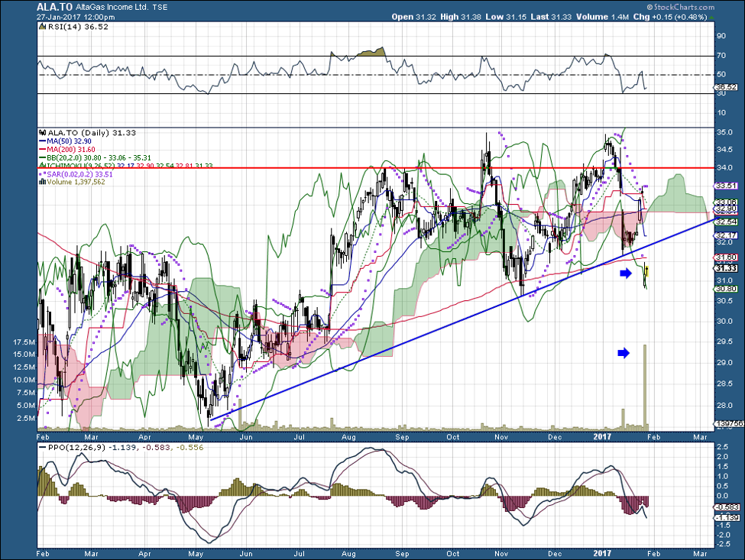Viewport: 745px width, 560px height.
Task: Click the 31.33 last price axis tag
Action: 727,268
